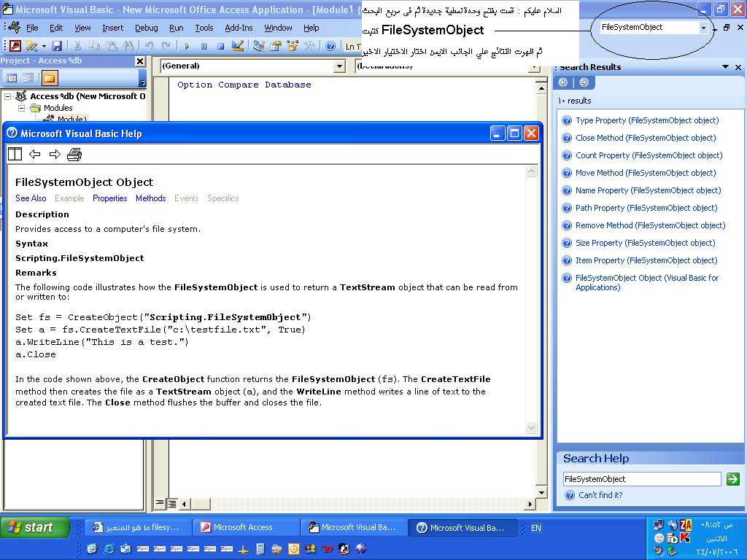Open the Path Property (FileSystemObject object) result
The height and width of the screenshot is (560, 747).
pyautogui.click(x=646, y=208)
